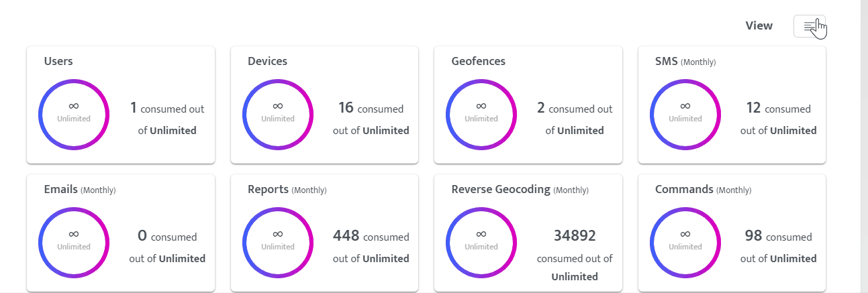Viewport: 868px width, 293px height.
Task: Select the Reports (Monthly) card title
Action: [287, 190]
